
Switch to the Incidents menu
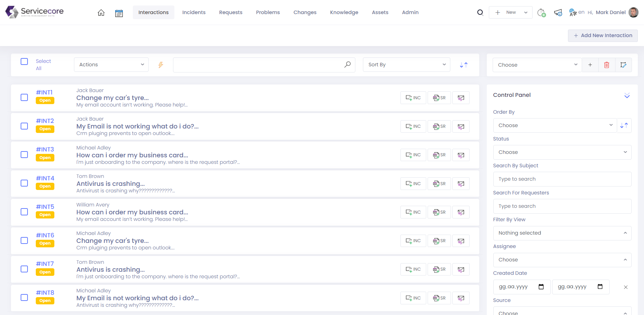click(194, 12)
